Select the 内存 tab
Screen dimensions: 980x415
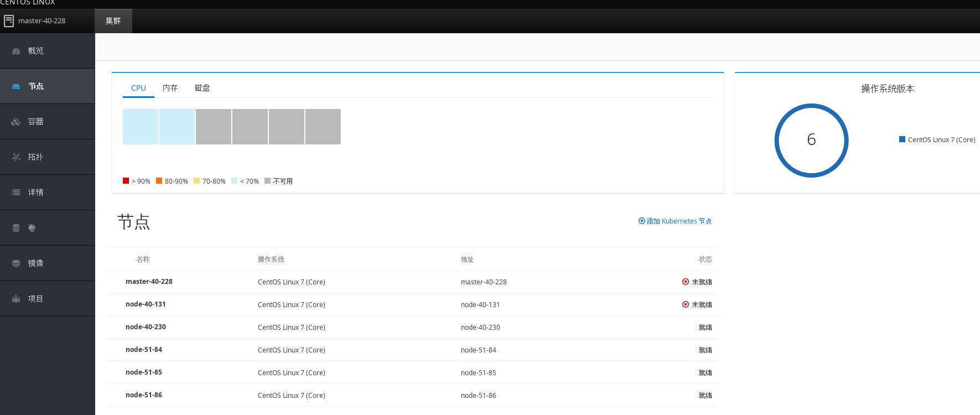(170, 88)
